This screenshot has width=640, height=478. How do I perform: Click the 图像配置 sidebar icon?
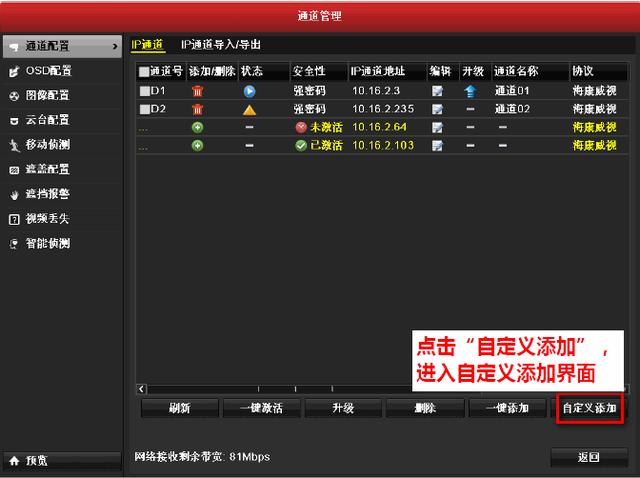pos(14,96)
